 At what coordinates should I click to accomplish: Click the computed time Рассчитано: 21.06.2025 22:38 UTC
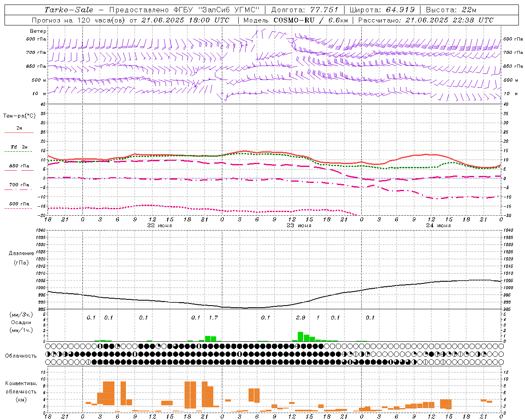(x=426, y=20)
